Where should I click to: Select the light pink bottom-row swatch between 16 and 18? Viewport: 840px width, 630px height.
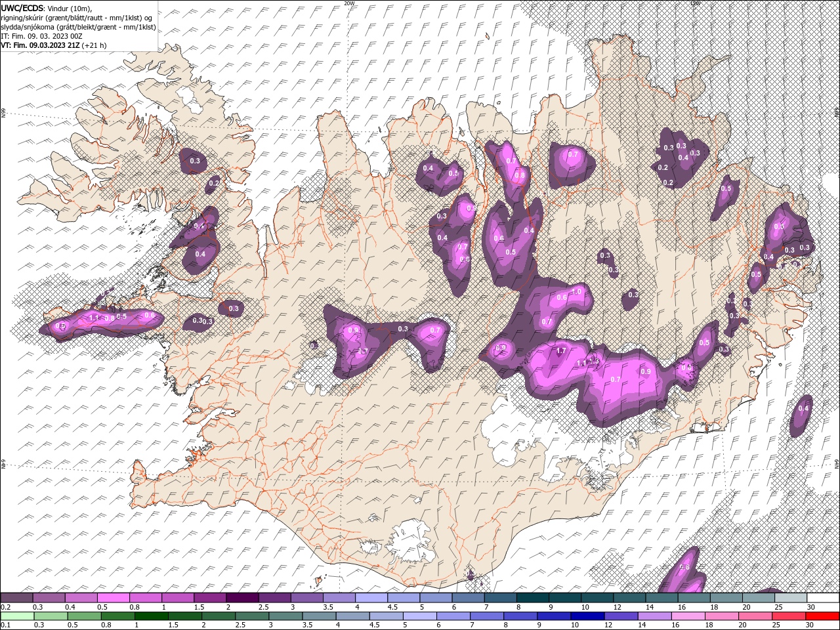687,616
